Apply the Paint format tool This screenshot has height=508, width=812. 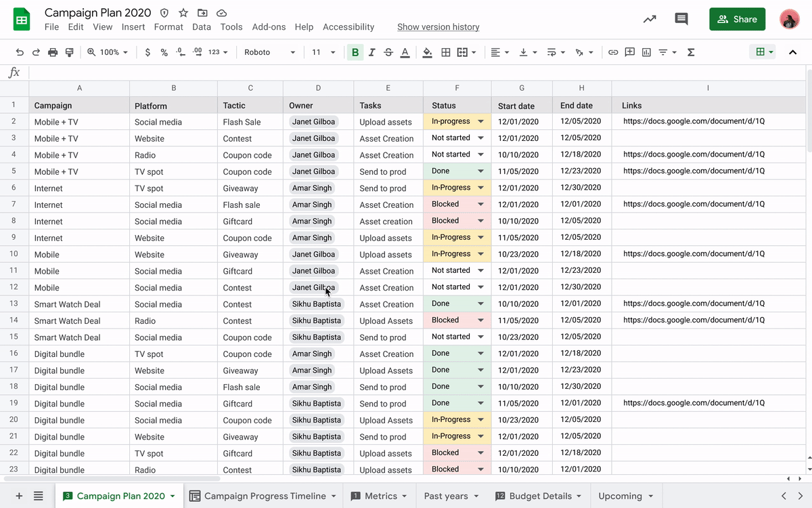[x=70, y=51]
